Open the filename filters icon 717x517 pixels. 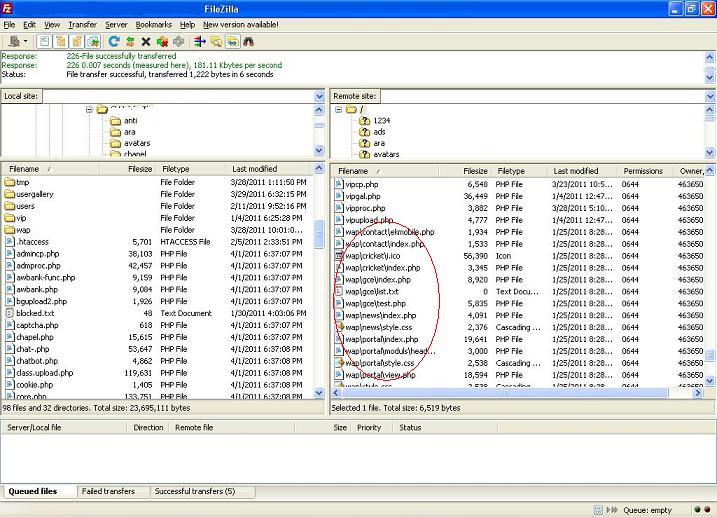(x=200, y=42)
